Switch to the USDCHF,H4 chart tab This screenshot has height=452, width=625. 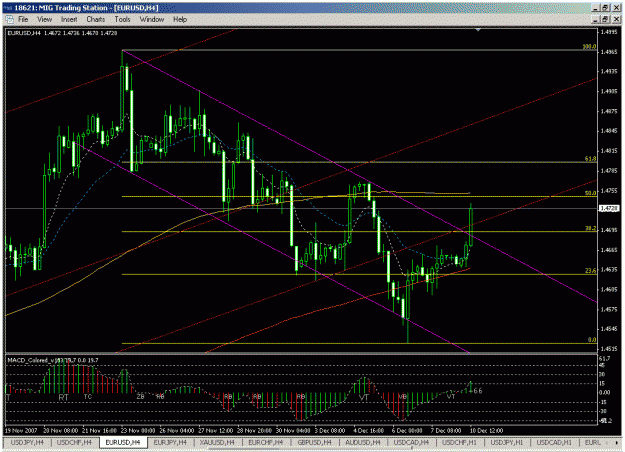74,442
